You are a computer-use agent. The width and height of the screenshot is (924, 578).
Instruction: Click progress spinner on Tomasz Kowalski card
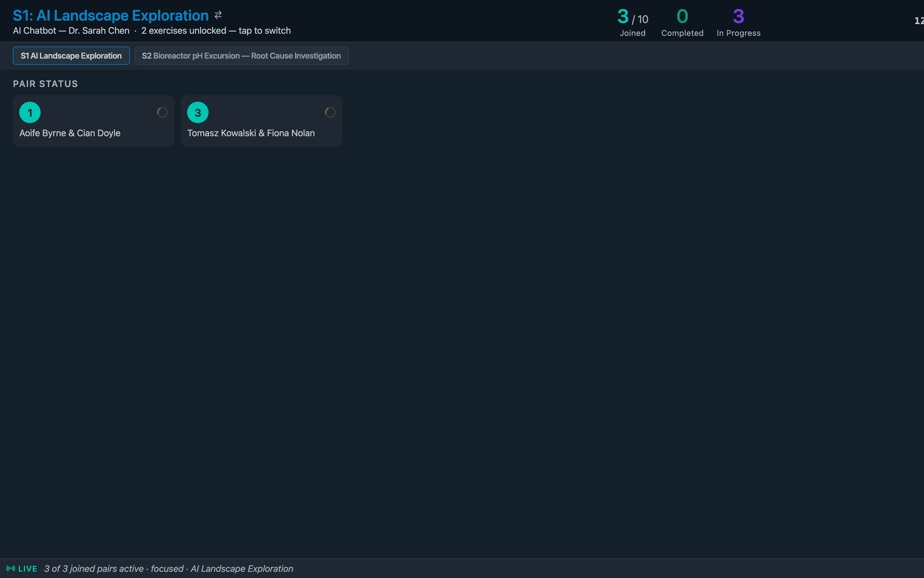pos(330,112)
